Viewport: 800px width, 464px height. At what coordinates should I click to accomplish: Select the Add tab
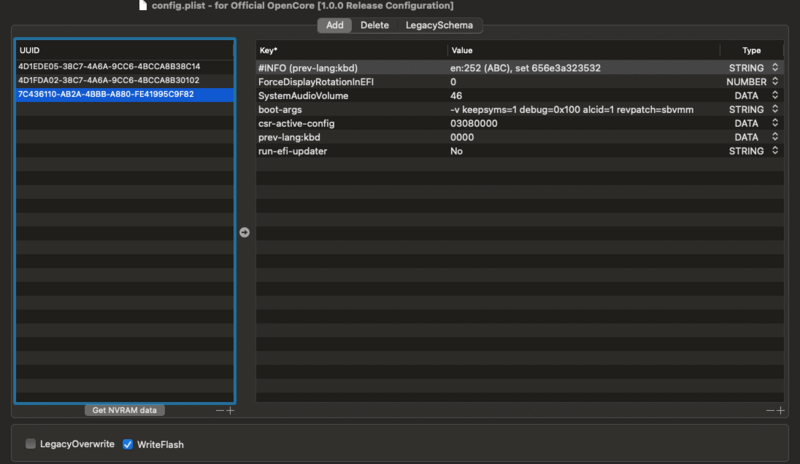click(x=335, y=25)
